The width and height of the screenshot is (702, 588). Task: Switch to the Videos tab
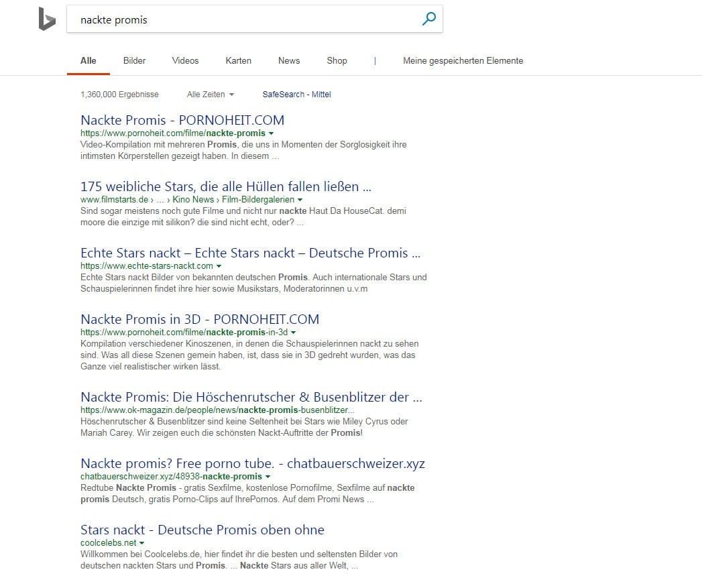(x=185, y=60)
